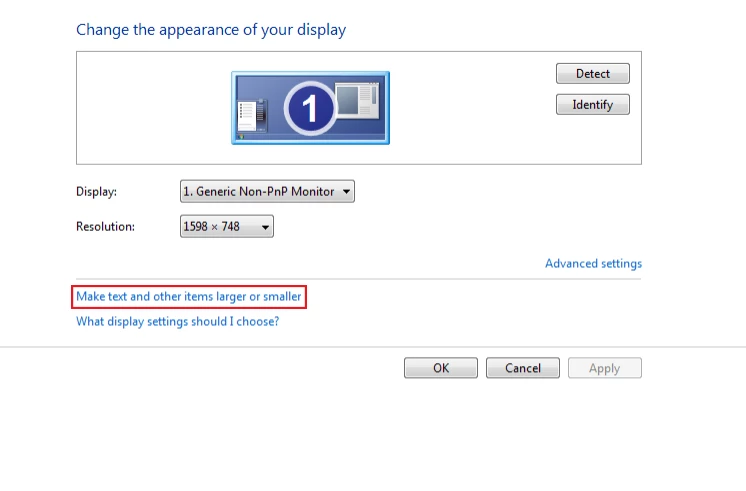Viewport: 746px width, 491px height.
Task: Click the taskbar graphic on monitor preview's left
Action: 248,116
